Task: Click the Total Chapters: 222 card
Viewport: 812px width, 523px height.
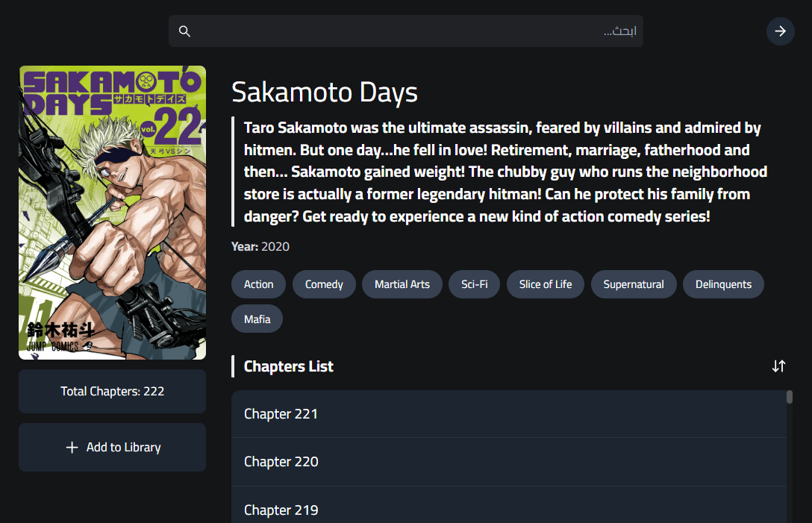Action: pos(112,391)
